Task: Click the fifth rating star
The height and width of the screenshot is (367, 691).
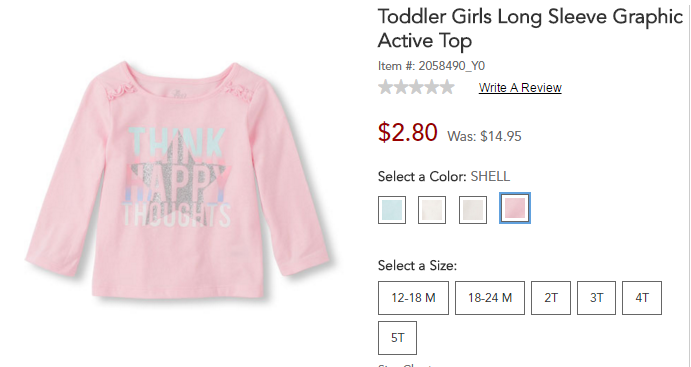Action: 447,87
